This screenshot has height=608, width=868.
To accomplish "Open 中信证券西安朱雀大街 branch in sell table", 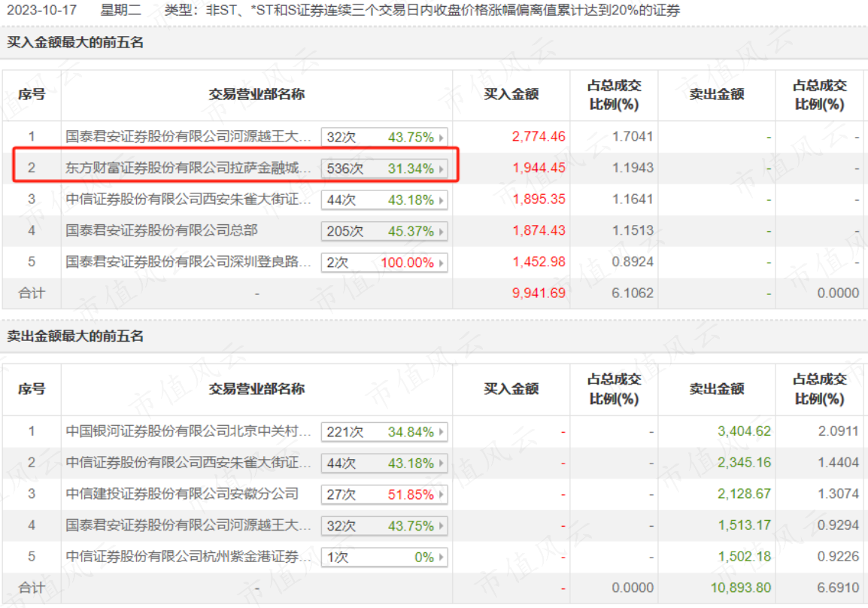I will 188,462.
